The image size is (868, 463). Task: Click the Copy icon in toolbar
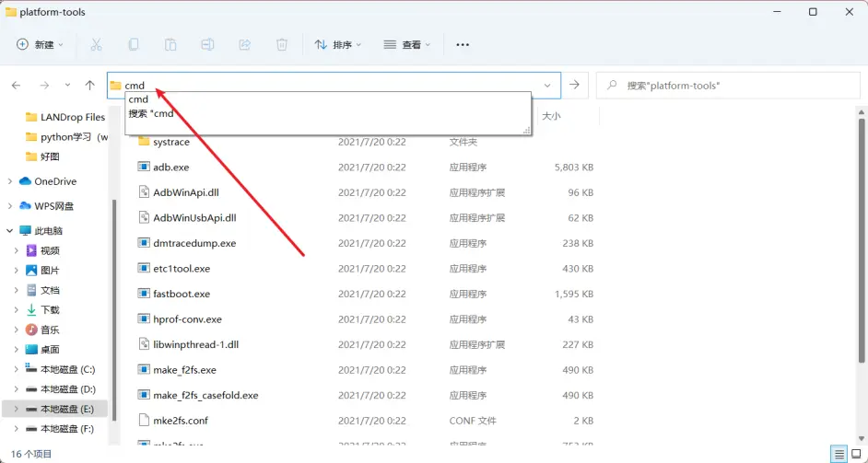tap(134, 45)
